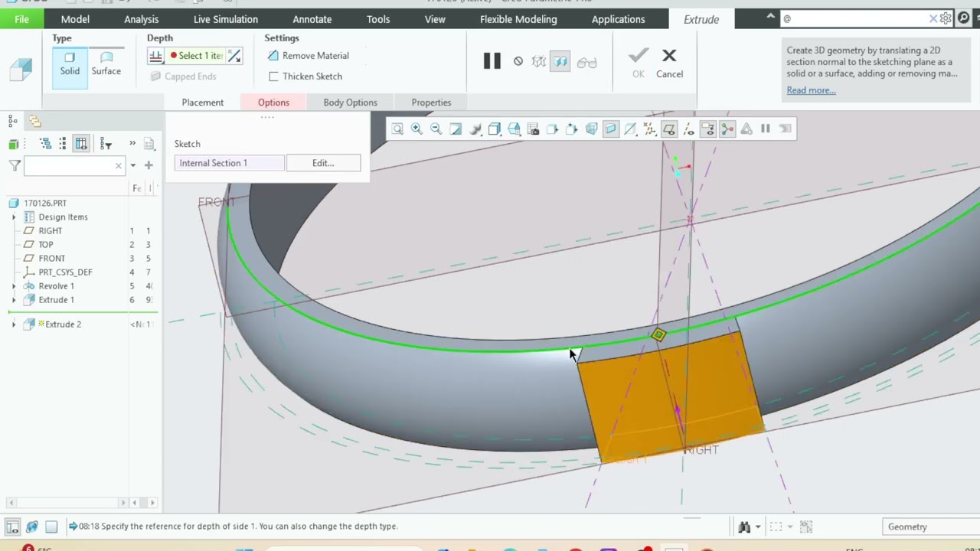
Task: Click the model tree filter funnel icon
Action: point(15,165)
